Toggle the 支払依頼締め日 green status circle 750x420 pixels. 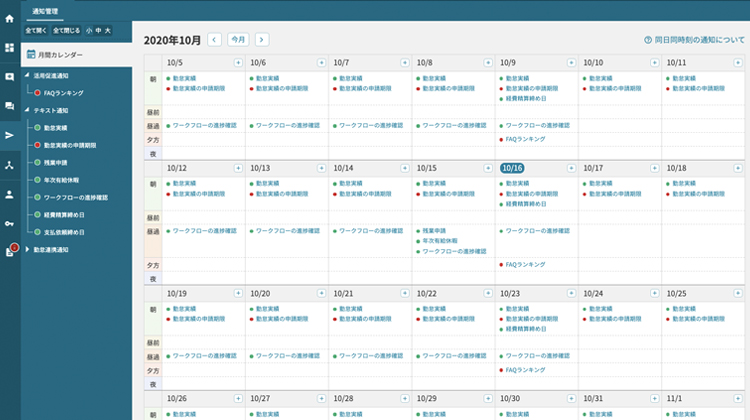coord(37,232)
